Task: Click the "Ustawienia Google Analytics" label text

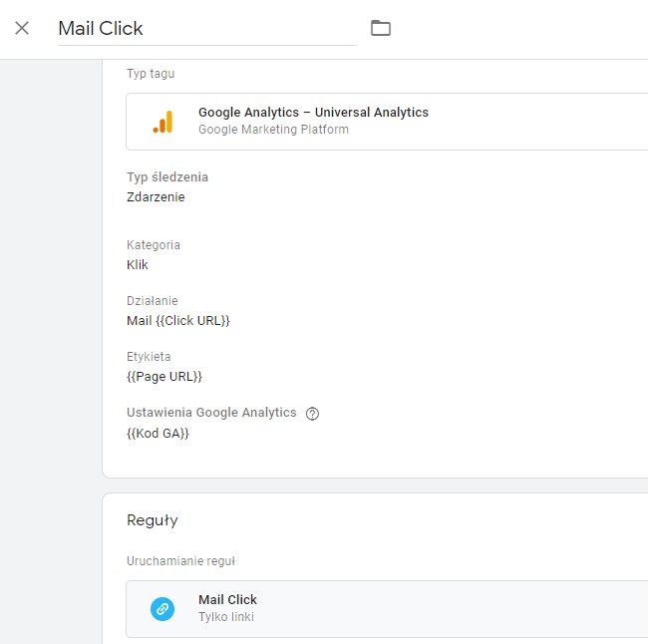Action: tap(211, 413)
